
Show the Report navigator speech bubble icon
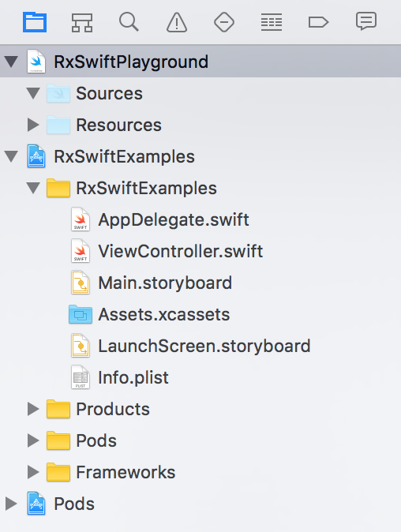(x=366, y=21)
